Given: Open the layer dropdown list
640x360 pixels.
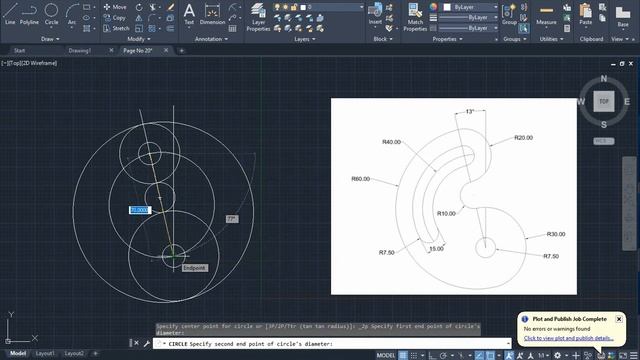Looking at the screenshot, I should (361, 7).
